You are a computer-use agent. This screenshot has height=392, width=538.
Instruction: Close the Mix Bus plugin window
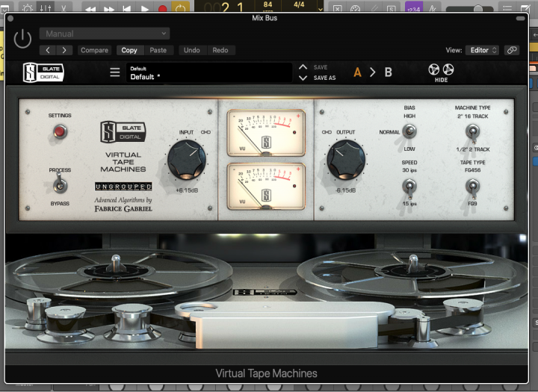10,18
